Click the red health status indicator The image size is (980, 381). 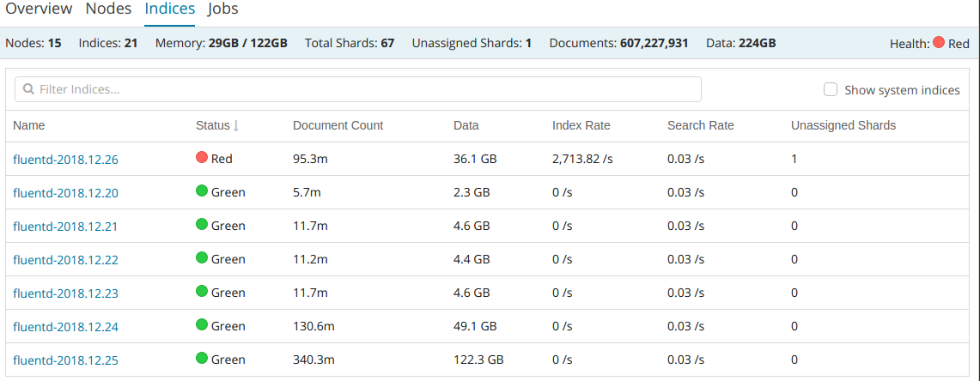click(x=939, y=43)
